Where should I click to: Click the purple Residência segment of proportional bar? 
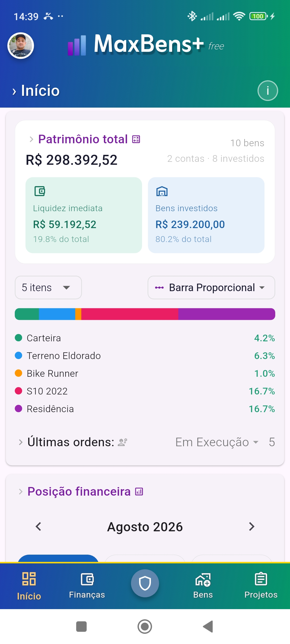(227, 314)
